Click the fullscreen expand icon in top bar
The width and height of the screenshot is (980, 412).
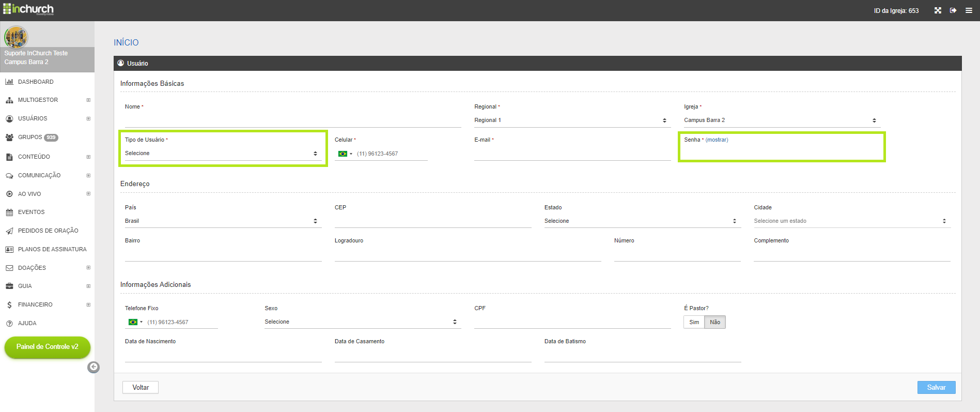coord(938,10)
